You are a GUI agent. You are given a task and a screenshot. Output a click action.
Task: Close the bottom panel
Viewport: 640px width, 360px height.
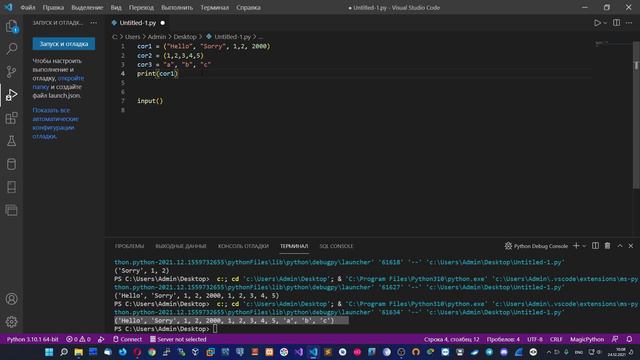point(631,246)
